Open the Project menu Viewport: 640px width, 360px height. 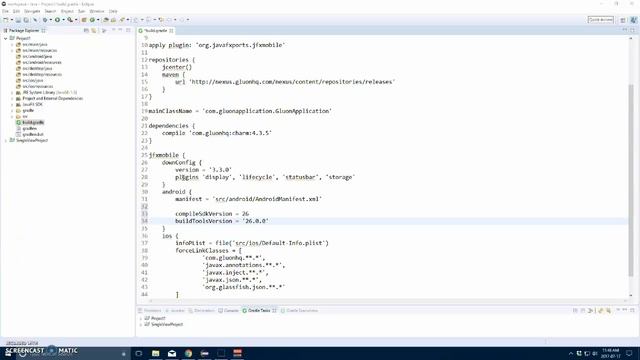[67, 11]
